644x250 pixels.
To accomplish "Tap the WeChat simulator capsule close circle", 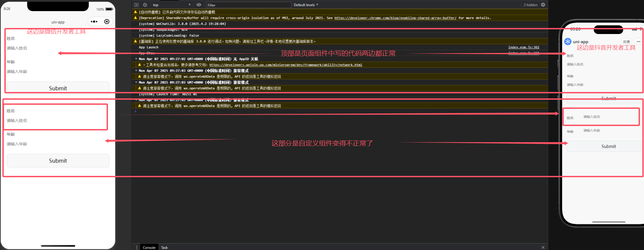I will coord(107,22).
